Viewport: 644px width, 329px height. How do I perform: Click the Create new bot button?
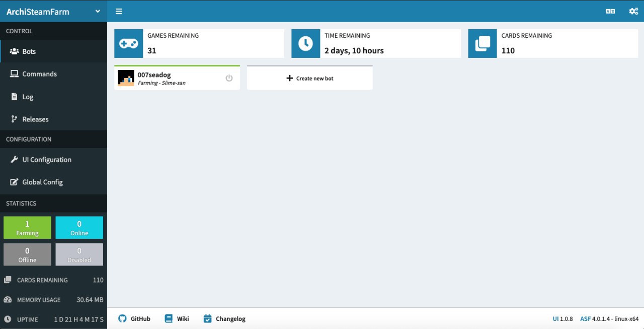click(x=310, y=78)
